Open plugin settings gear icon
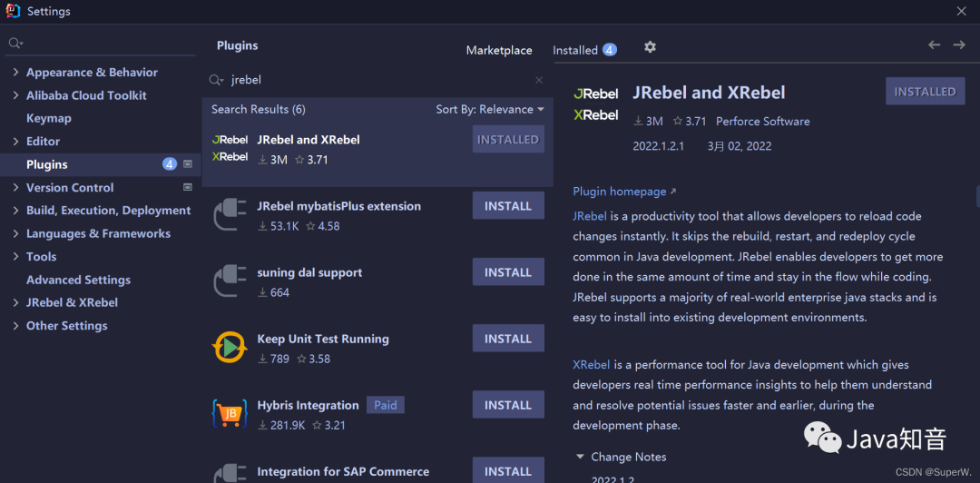This screenshot has height=483, width=980. pyautogui.click(x=650, y=47)
